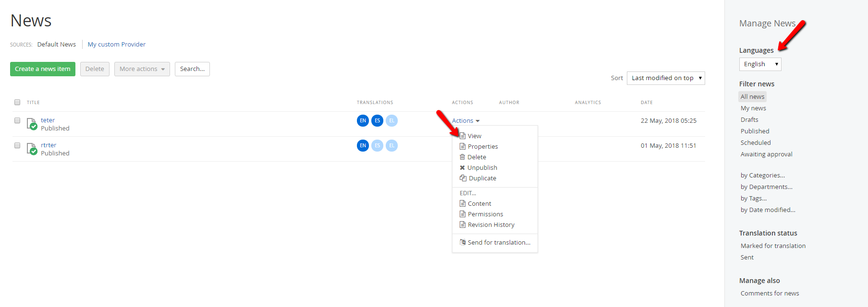The width and height of the screenshot is (868, 307).
Task: Open ES translation badge for teter
Action: 377,120
